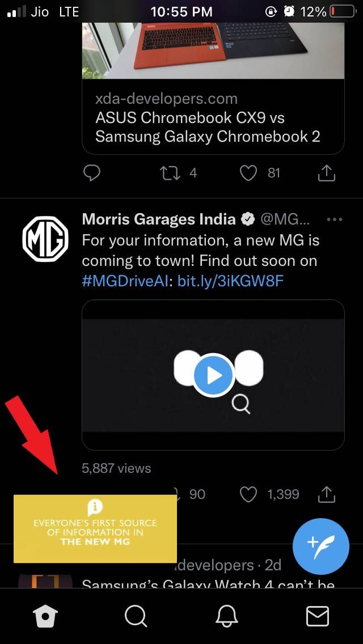
Task: Tap the yellow MG information banner
Action: pyautogui.click(x=95, y=528)
